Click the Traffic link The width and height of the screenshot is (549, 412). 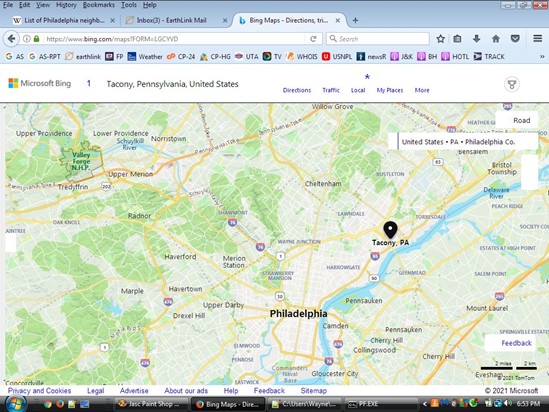pos(331,90)
